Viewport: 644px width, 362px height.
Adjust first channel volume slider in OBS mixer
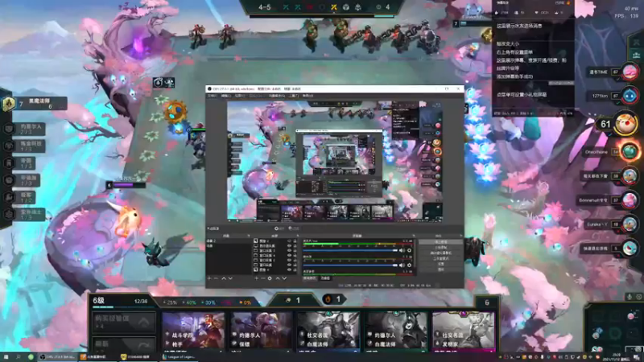(x=350, y=250)
